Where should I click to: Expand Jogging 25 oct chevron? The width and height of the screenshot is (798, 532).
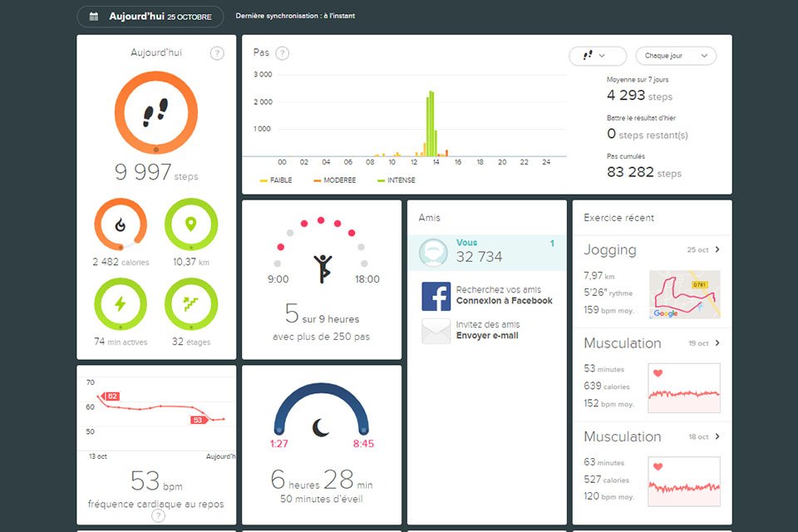click(717, 249)
